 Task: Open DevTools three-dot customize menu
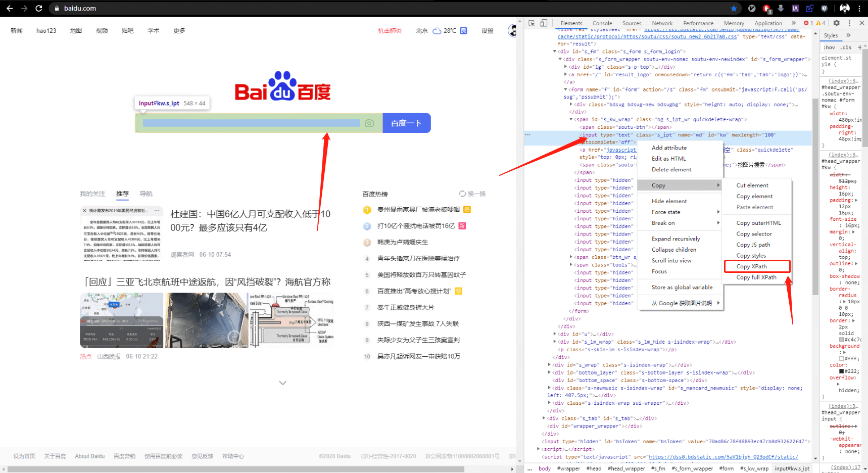click(849, 23)
